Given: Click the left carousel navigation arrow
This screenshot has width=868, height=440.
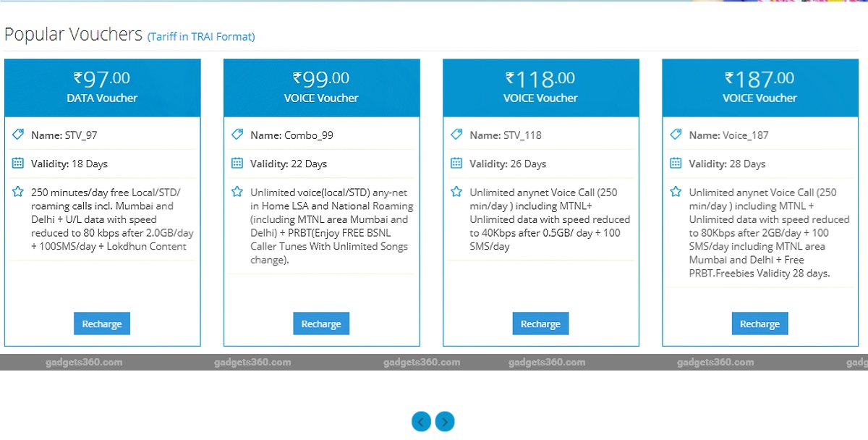Looking at the screenshot, I should [421, 422].
